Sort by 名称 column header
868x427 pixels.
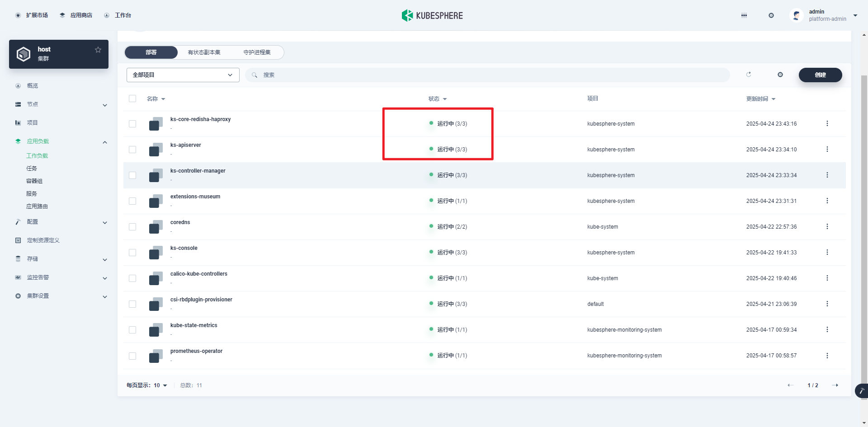click(x=156, y=99)
